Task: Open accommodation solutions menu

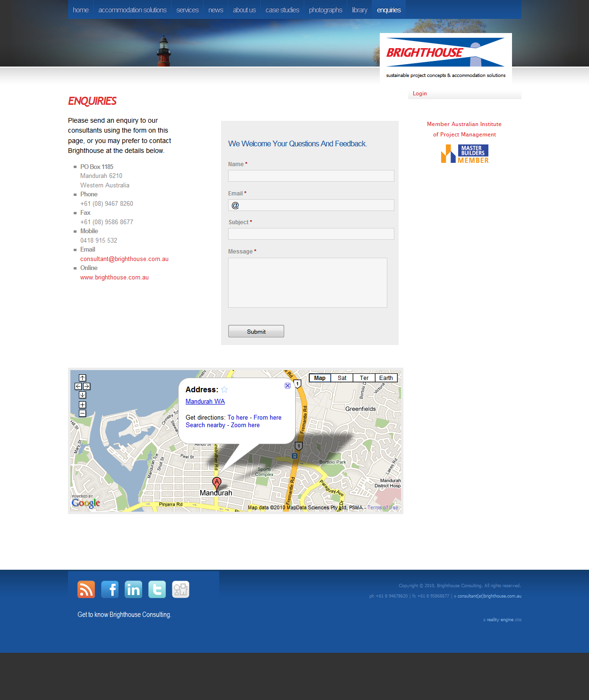Action: click(132, 10)
